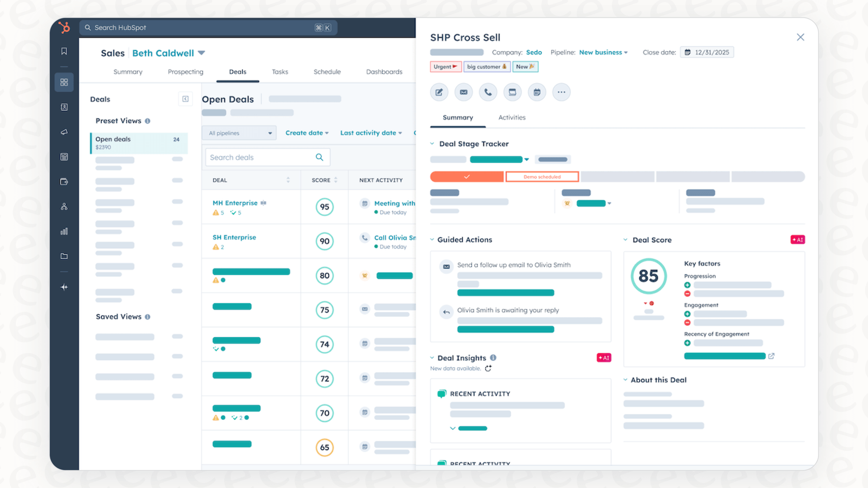Open the marketing megaphone icon in the sidebar
Image resolution: width=868 pixels, height=488 pixels.
[x=64, y=132]
